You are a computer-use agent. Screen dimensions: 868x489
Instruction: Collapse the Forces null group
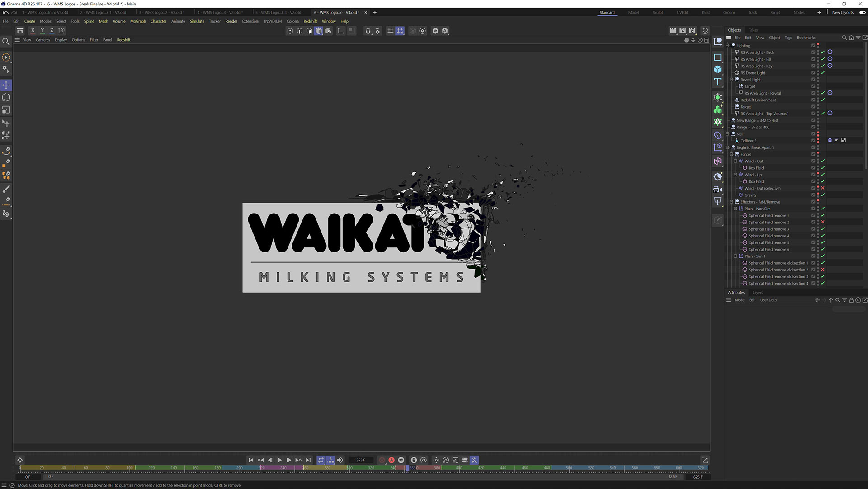click(x=731, y=154)
